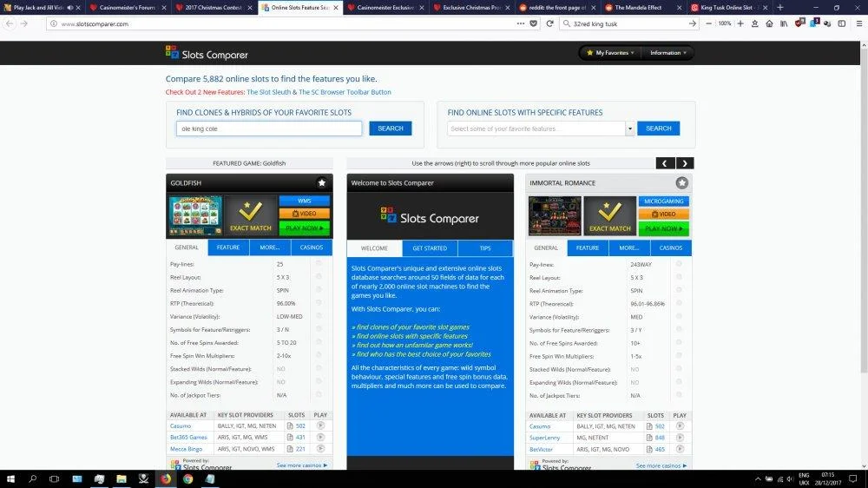Click the browser home icon
The image size is (868, 488).
pyautogui.click(x=769, y=23)
